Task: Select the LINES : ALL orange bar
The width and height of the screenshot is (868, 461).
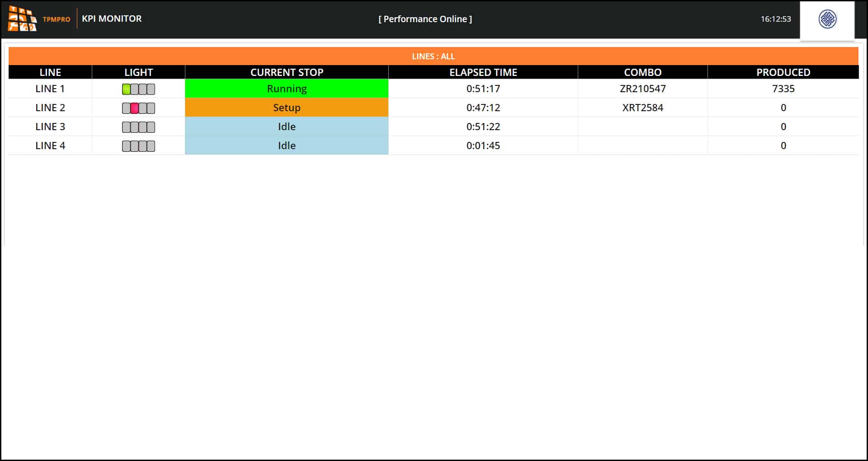Action: tap(433, 56)
